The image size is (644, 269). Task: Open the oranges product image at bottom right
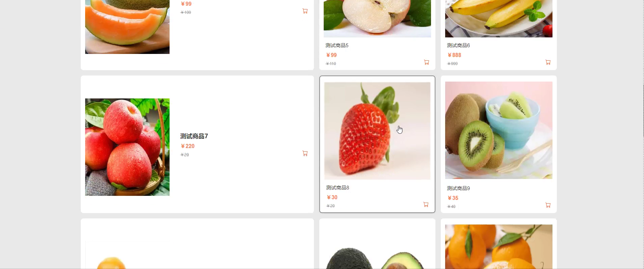(499, 247)
